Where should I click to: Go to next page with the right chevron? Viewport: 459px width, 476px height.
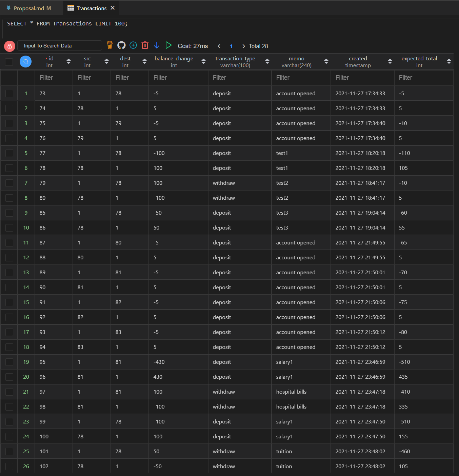(243, 46)
